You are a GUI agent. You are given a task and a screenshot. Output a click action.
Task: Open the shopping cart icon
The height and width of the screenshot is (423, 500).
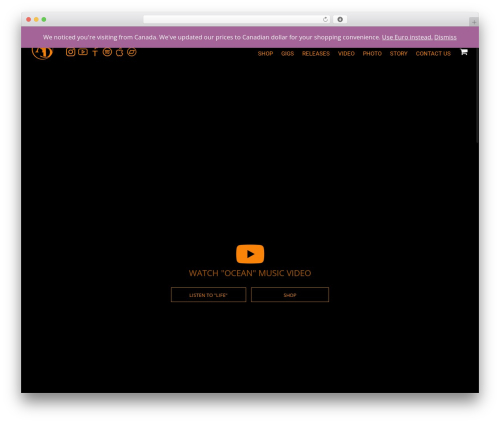464,52
